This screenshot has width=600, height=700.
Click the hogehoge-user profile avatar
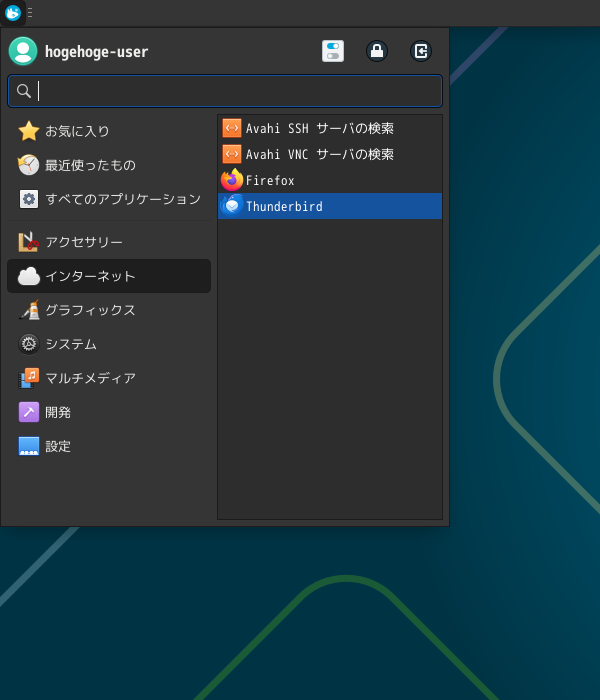[23, 51]
